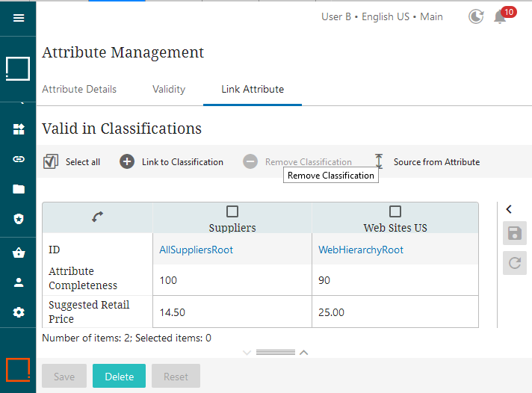Collapse the side panel with left chevron

point(509,209)
